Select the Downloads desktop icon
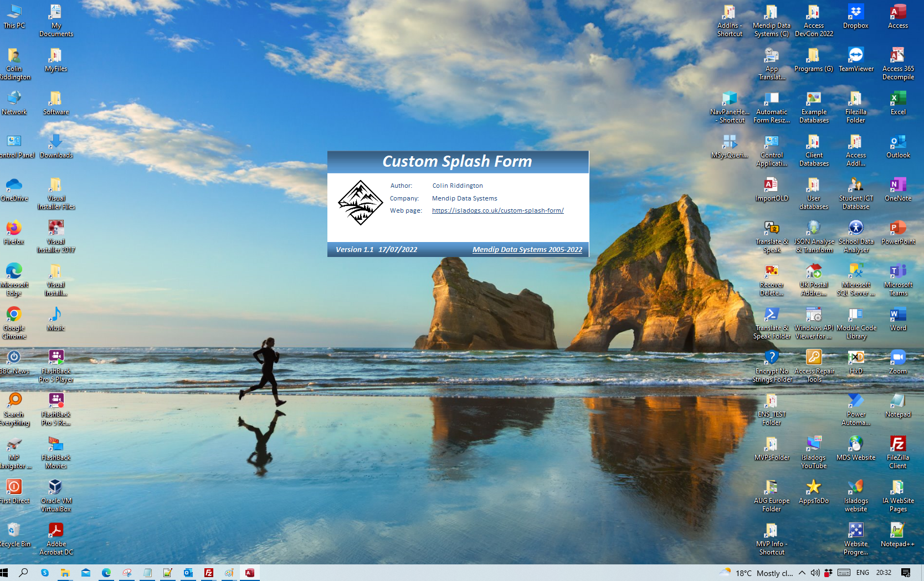The image size is (924, 581). point(56,146)
